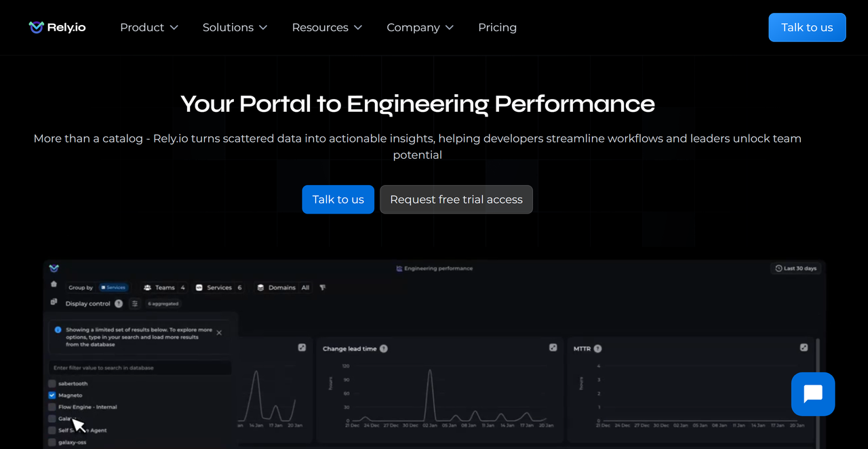The image size is (868, 449).
Task: Open the Teams filter showing 4
Action: tap(164, 288)
